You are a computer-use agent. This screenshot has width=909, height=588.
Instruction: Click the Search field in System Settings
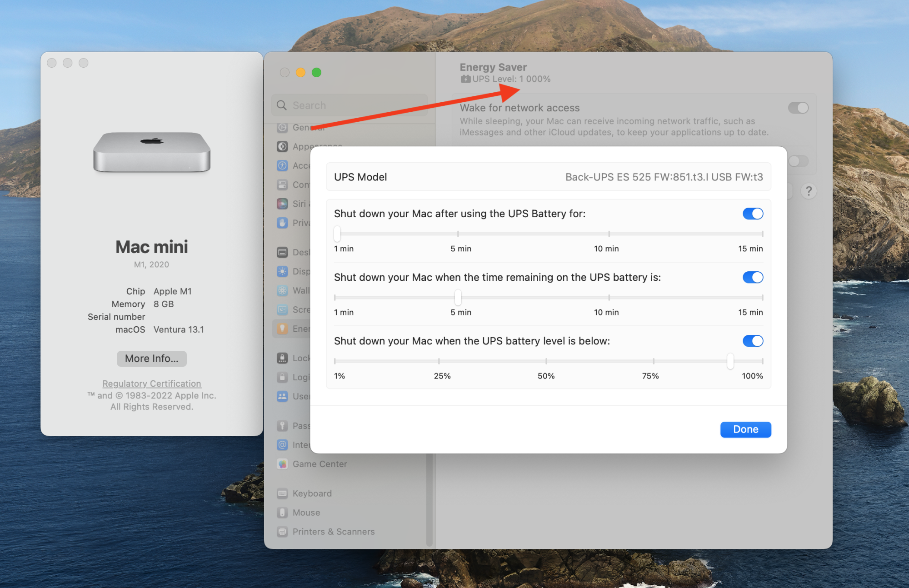350,105
